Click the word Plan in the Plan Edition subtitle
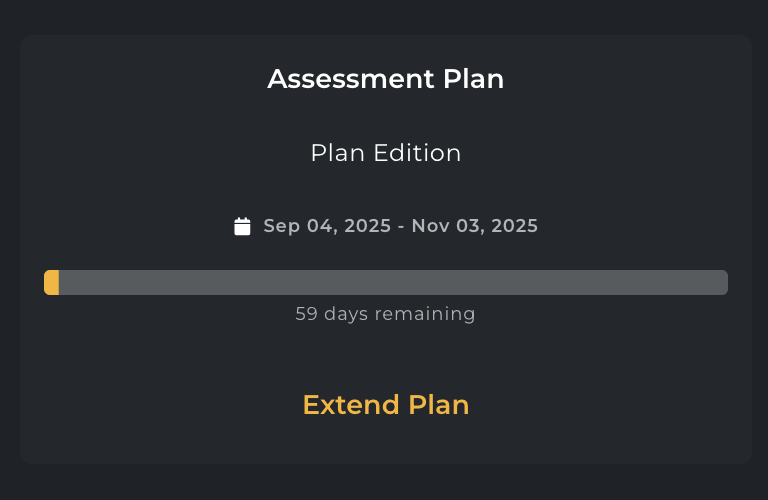 pyautogui.click(x=338, y=153)
